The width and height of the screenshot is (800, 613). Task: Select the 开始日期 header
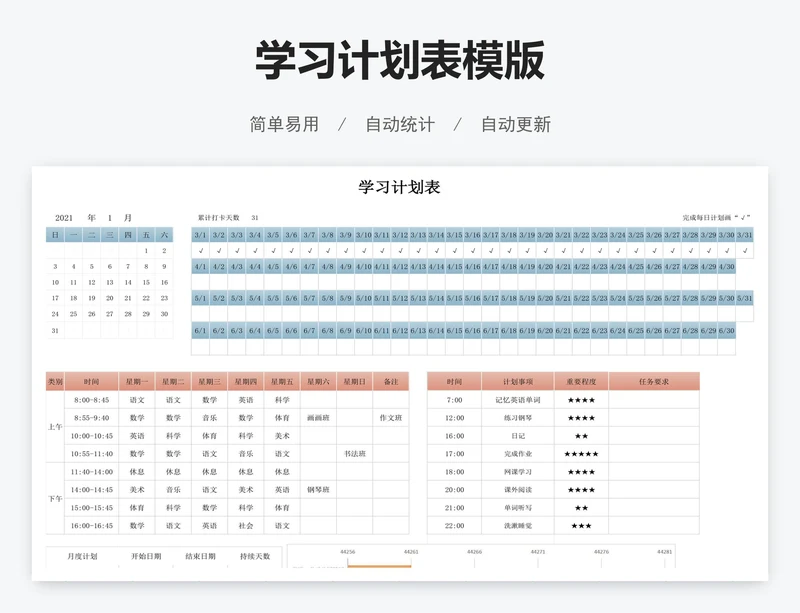tap(146, 556)
